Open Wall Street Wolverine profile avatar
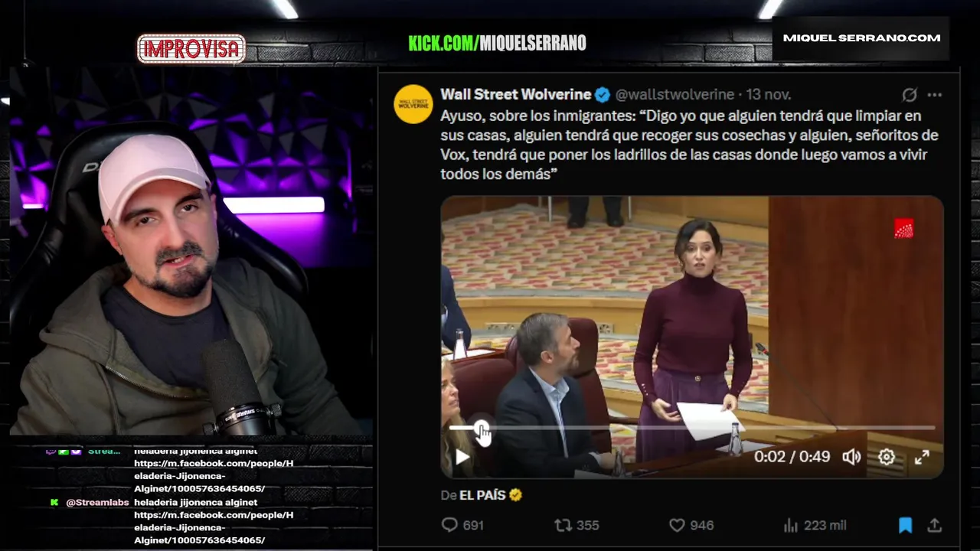Image resolution: width=980 pixels, height=551 pixels. tap(413, 104)
